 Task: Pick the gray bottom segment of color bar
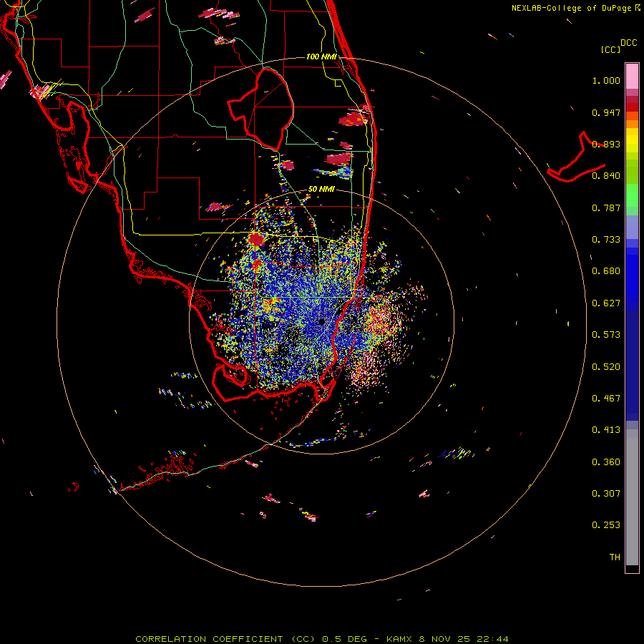pos(632,497)
